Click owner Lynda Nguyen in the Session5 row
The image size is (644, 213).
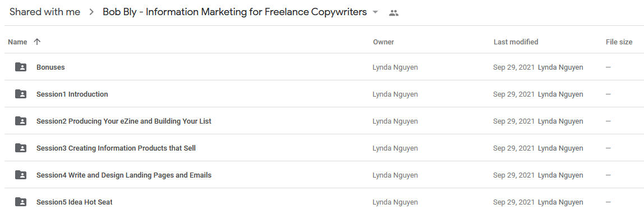(395, 202)
